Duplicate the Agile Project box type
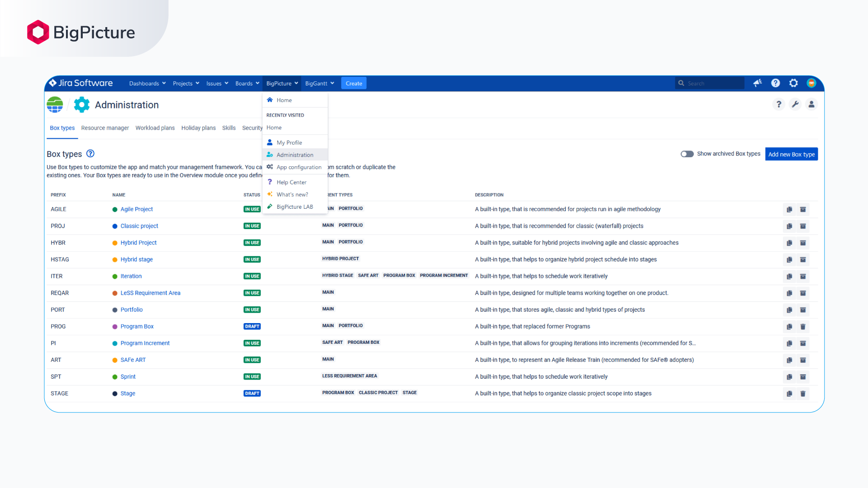Viewport: 868px width, 488px height. click(789, 210)
